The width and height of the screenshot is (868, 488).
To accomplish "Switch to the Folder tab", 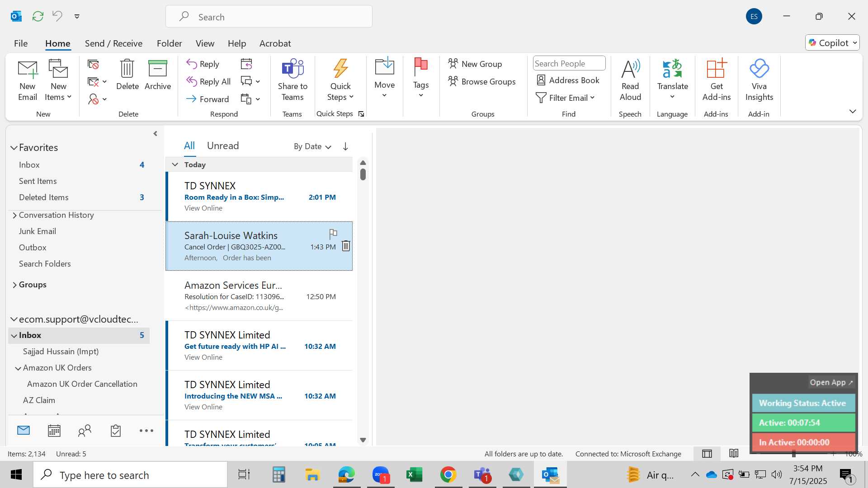I will tap(169, 43).
